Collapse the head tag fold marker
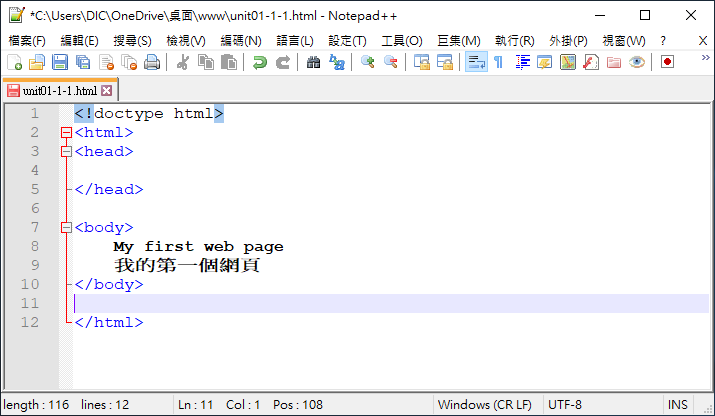This screenshot has width=715, height=416. coord(67,152)
